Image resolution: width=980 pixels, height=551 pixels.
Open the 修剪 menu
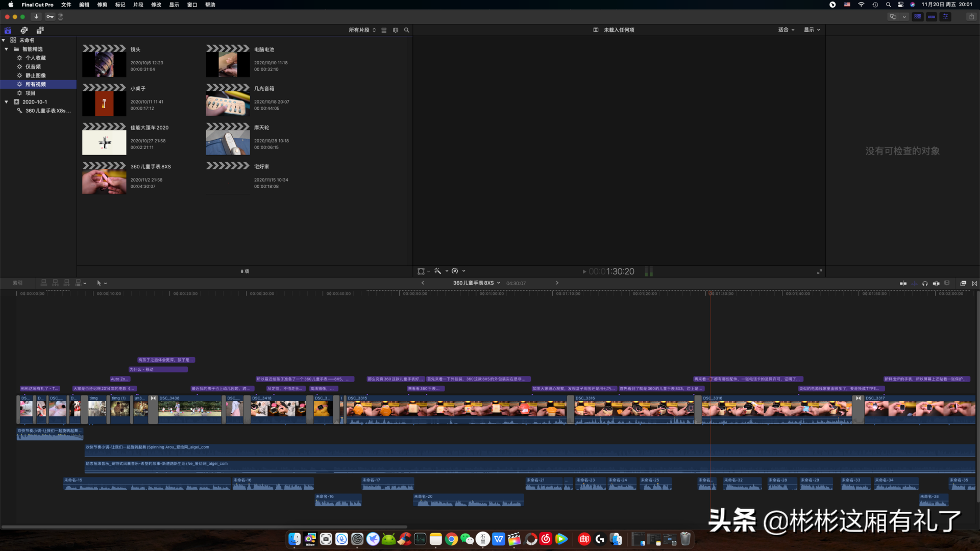[102, 5]
